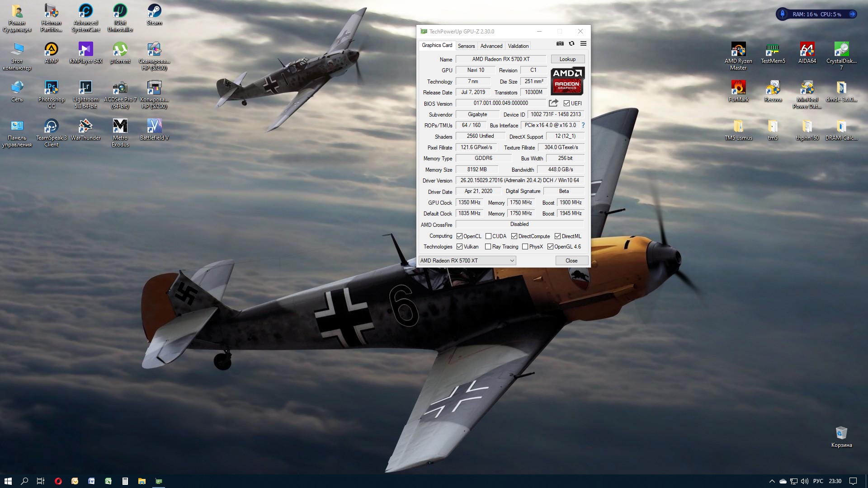
Task: Click the Bus Interface question mark
Action: (x=583, y=125)
